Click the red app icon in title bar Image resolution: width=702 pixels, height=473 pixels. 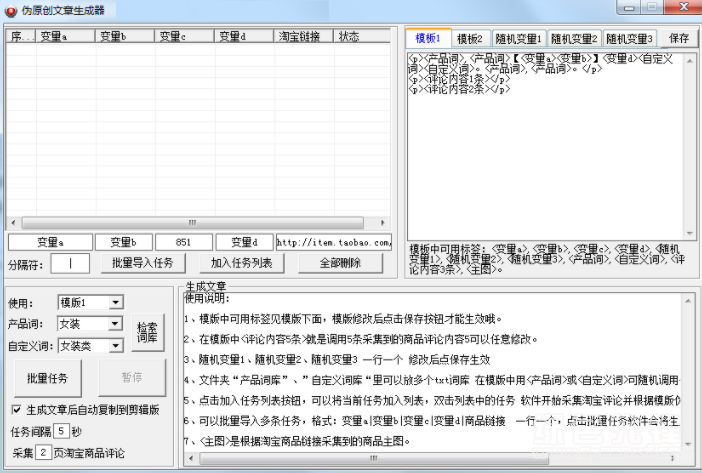coord(11,11)
